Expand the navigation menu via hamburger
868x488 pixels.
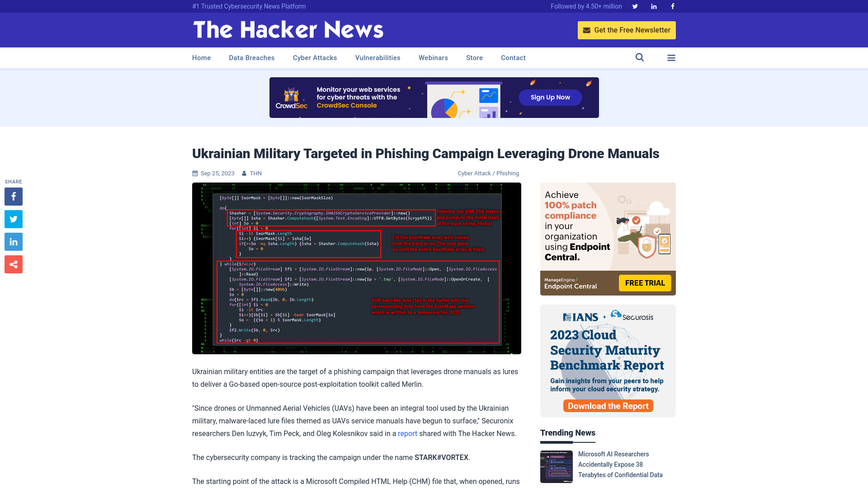[671, 58]
